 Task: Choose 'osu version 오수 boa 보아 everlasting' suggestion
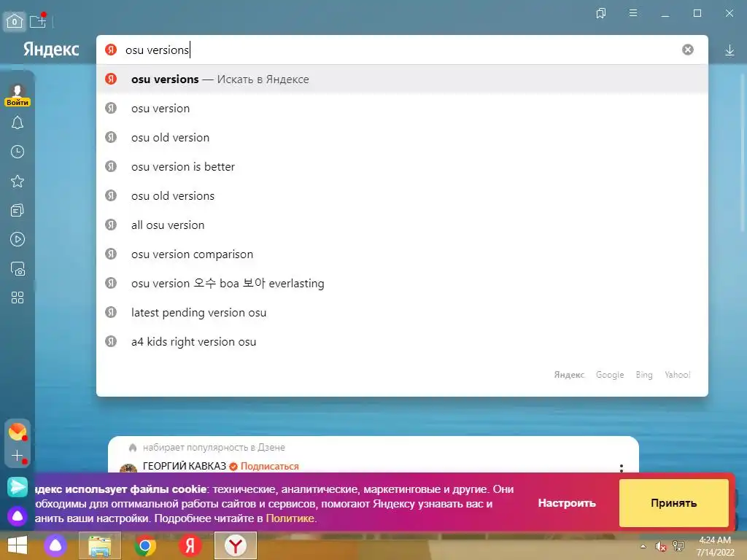tap(402, 284)
